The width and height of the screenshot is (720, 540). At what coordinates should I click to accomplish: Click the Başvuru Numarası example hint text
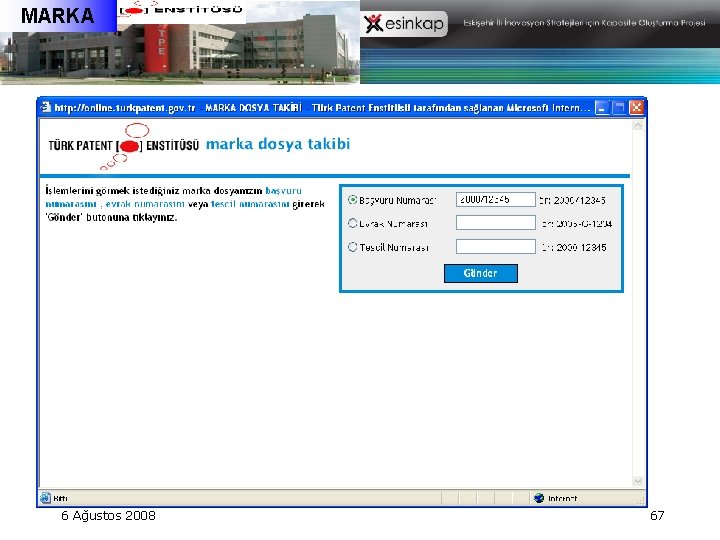pyautogui.click(x=572, y=200)
